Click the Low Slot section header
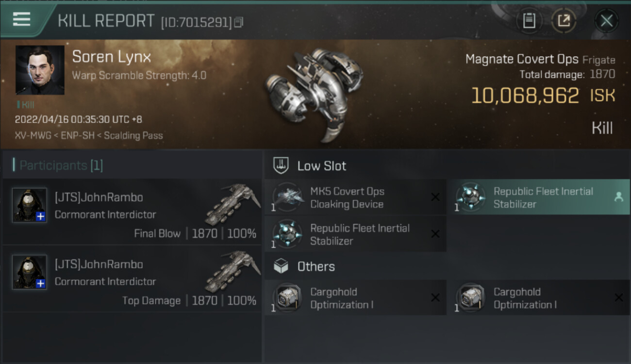 [x=321, y=166]
